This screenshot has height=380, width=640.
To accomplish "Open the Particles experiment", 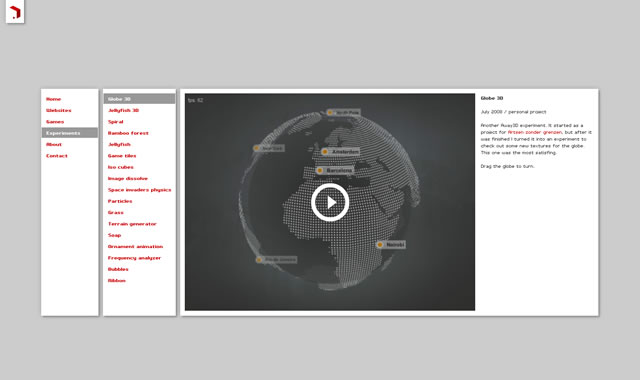I will [x=120, y=201].
